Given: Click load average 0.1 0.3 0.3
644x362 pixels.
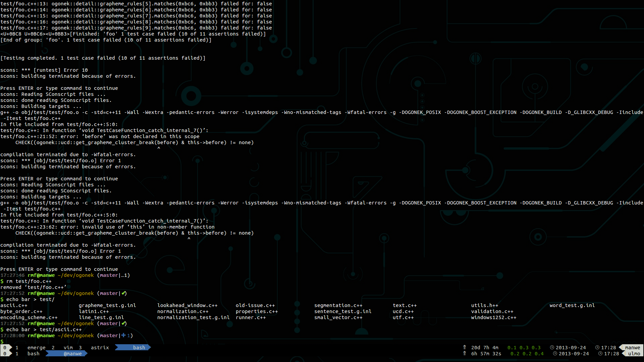Looking at the screenshot, I should 524,348.
